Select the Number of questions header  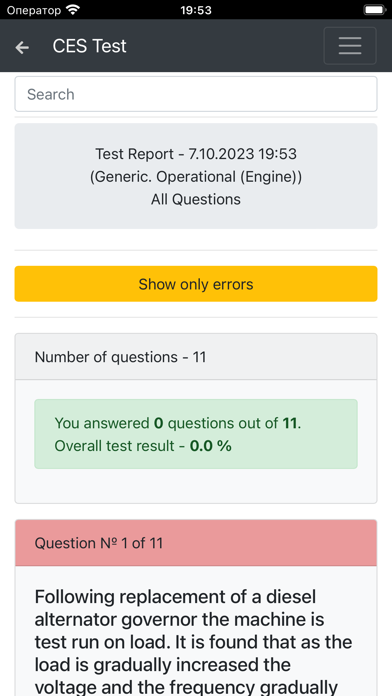click(196, 357)
